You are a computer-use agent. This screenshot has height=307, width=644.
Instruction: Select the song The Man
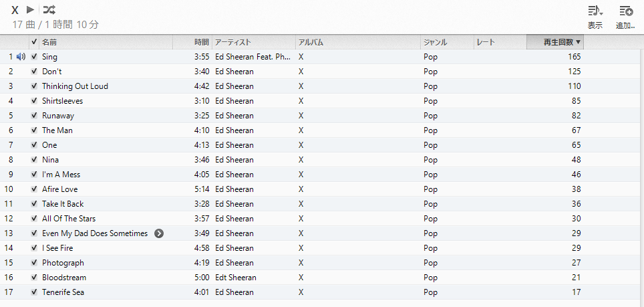pyautogui.click(x=57, y=130)
